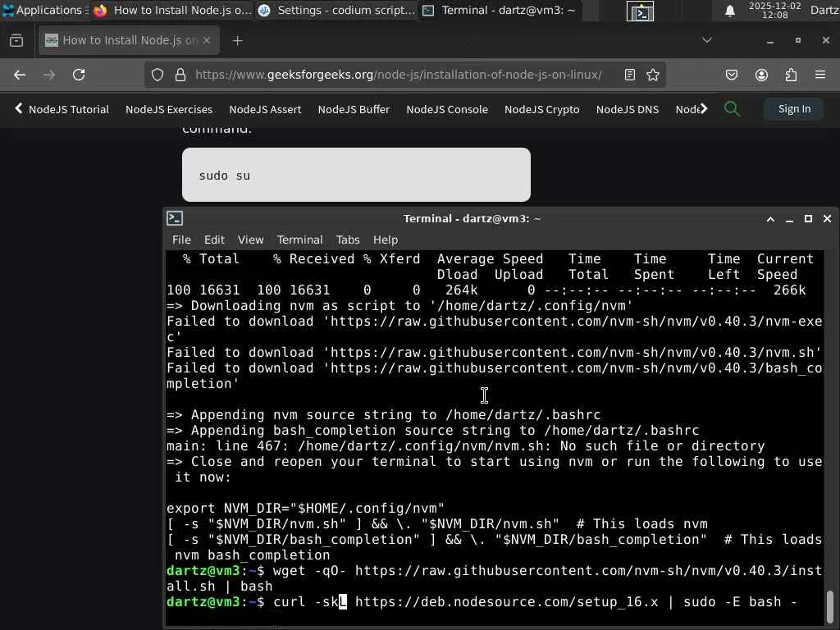Screen dimensions: 840x630
Task: Open the NodeJS Crypto link
Action: point(541,109)
